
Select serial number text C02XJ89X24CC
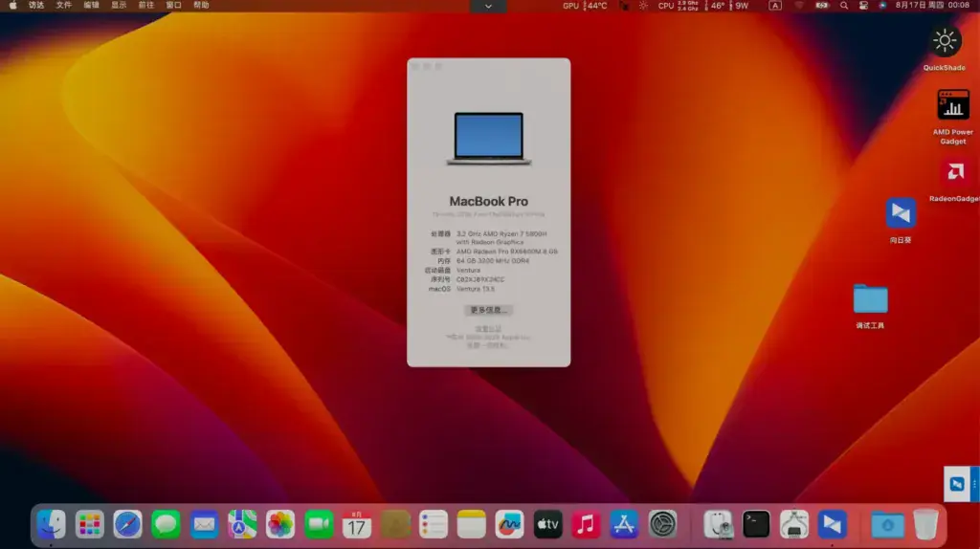click(x=480, y=280)
